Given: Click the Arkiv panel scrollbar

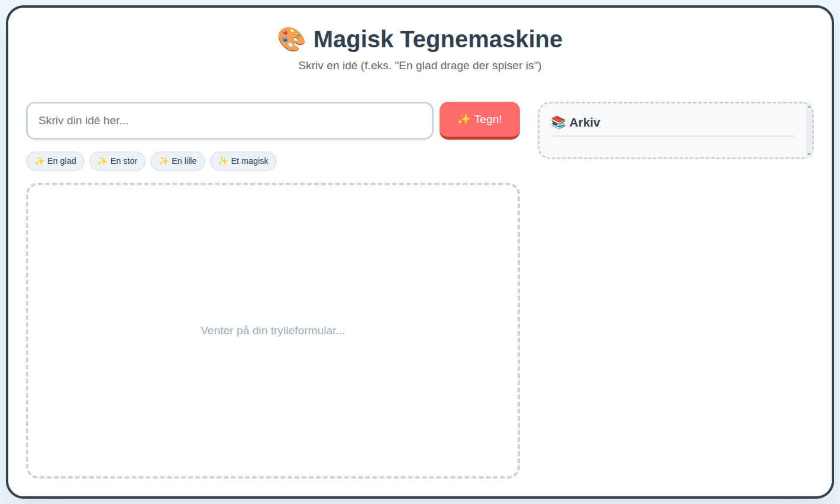Looking at the screenshot, I should click(x=809, y=130).
